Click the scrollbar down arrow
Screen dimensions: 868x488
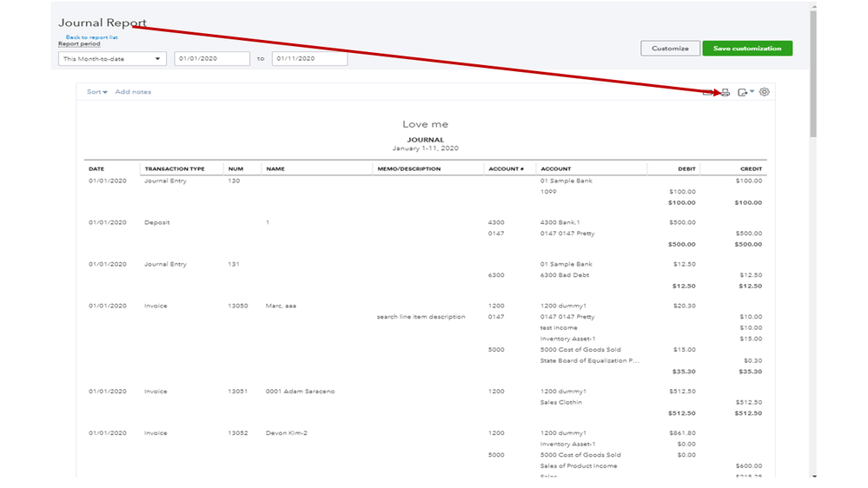tap(813, 476)
